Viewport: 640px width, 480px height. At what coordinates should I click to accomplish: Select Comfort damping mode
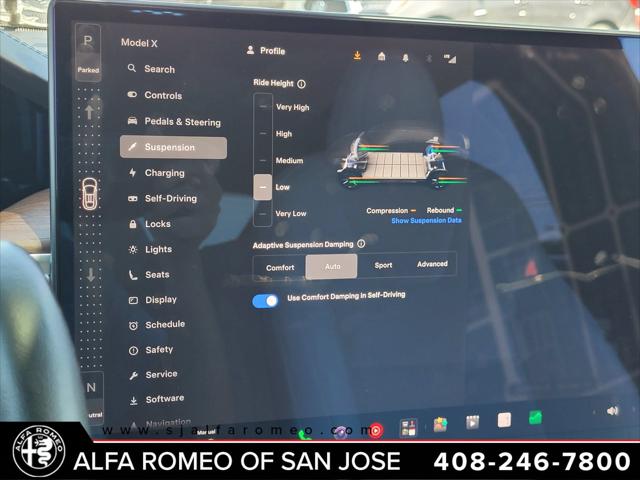click(280, 267)
